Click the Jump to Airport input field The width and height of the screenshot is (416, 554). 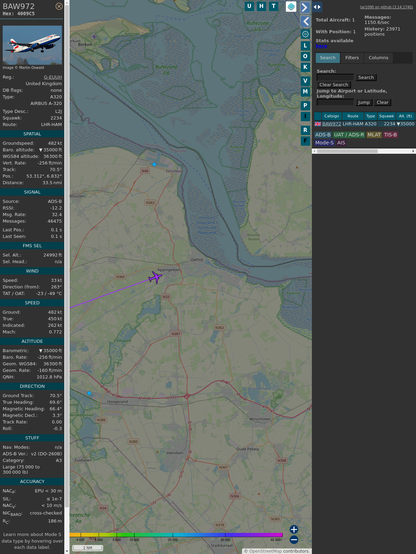(x=335, y=102)
